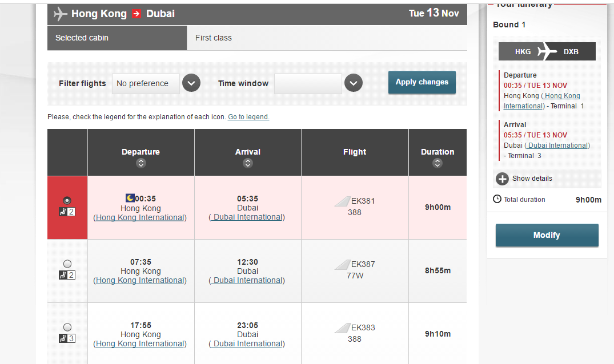Viewport: 614px width, 364px height.
Task: Click the total duration 9h00m value in itinerary
Action: (588, 200)
